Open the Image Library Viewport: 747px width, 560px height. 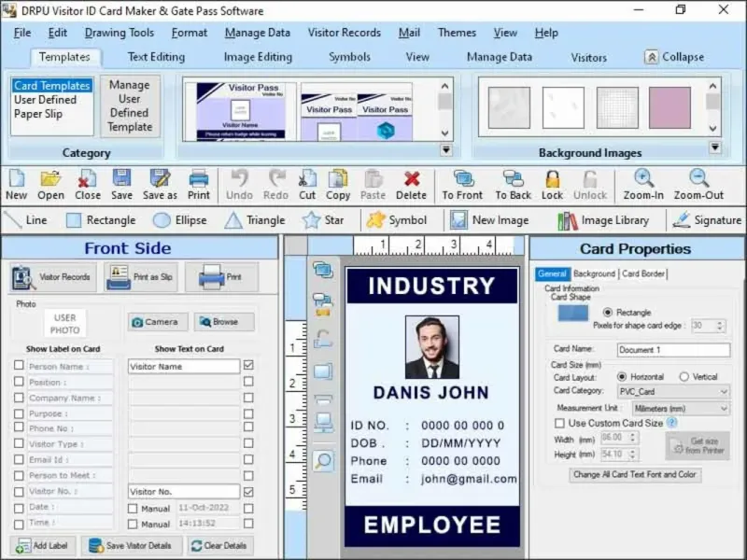603,220
